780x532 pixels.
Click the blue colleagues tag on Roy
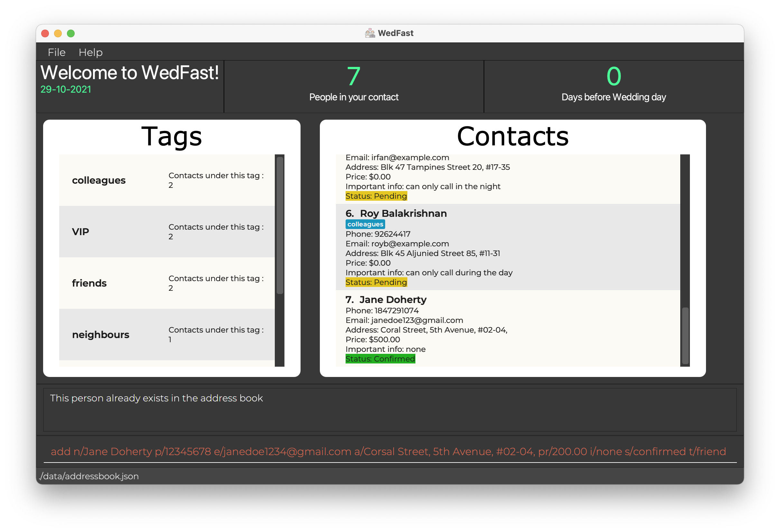pyautogui.click(x=365, y=224)
